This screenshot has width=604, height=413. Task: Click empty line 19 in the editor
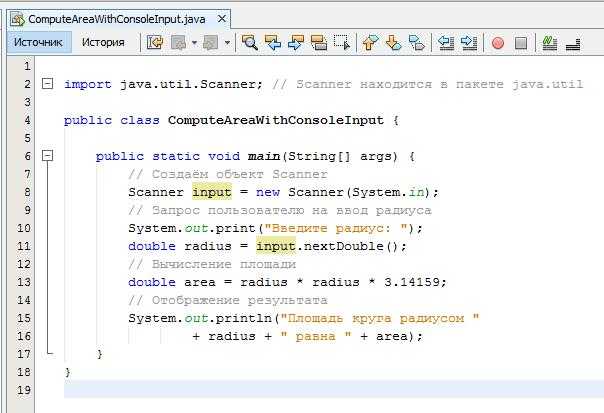[x=334, y=389]
